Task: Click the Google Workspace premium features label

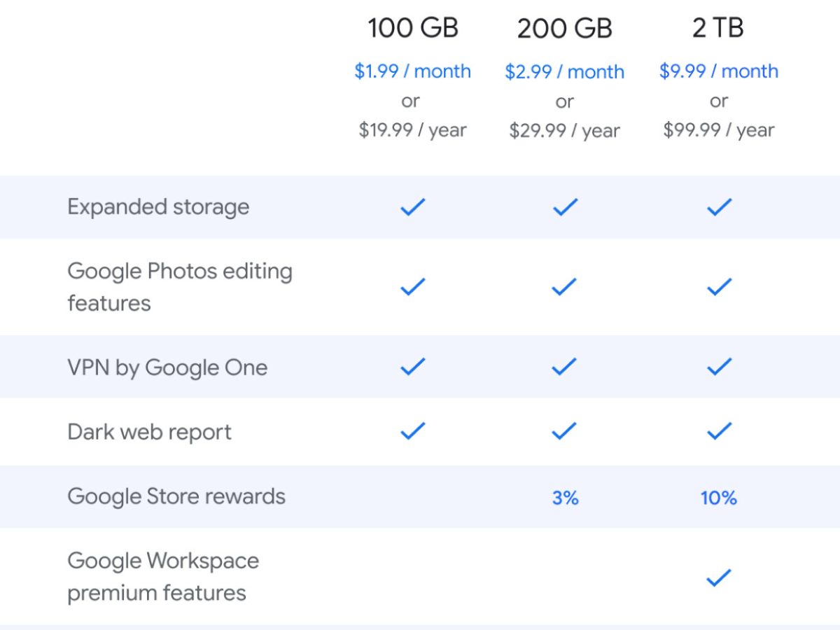Action: point(163,577)
